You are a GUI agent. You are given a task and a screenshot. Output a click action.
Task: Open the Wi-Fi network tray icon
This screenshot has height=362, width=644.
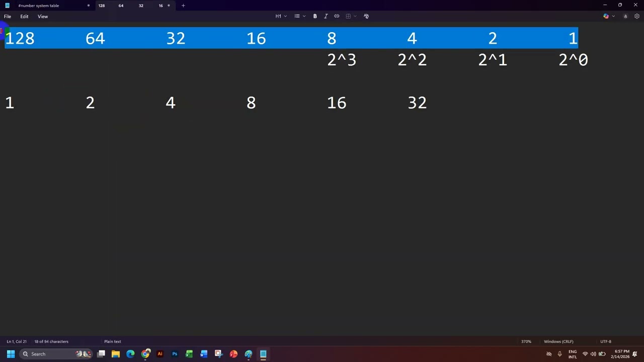coord(585,354)
